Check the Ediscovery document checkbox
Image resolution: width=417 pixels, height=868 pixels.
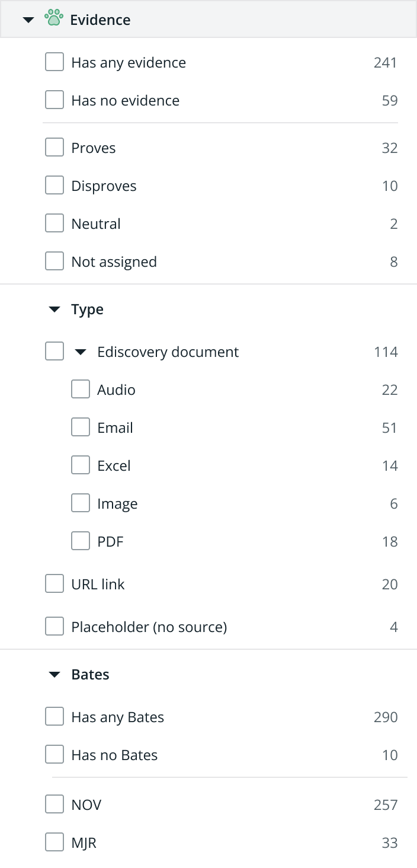tap(54, 351)
